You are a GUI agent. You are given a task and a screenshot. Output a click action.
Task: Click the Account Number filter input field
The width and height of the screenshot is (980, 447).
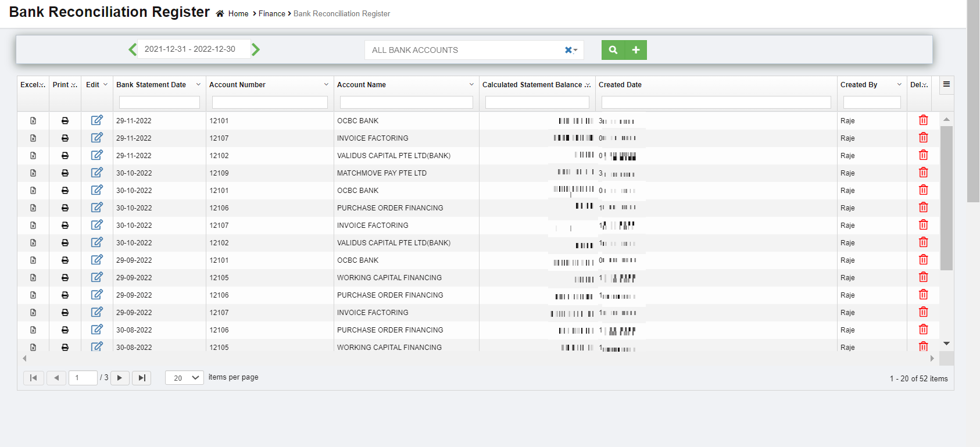[x=270, y=102]
